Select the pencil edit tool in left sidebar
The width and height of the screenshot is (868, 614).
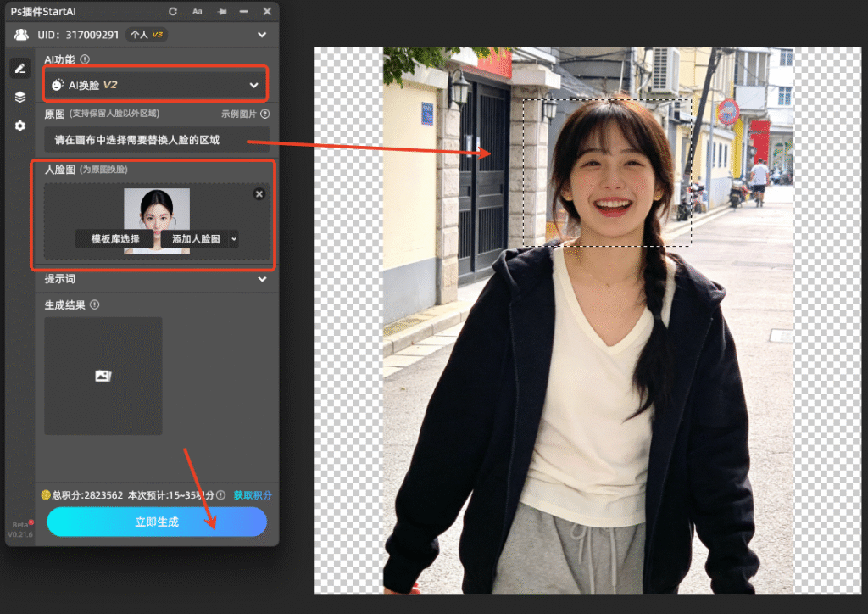19,68
